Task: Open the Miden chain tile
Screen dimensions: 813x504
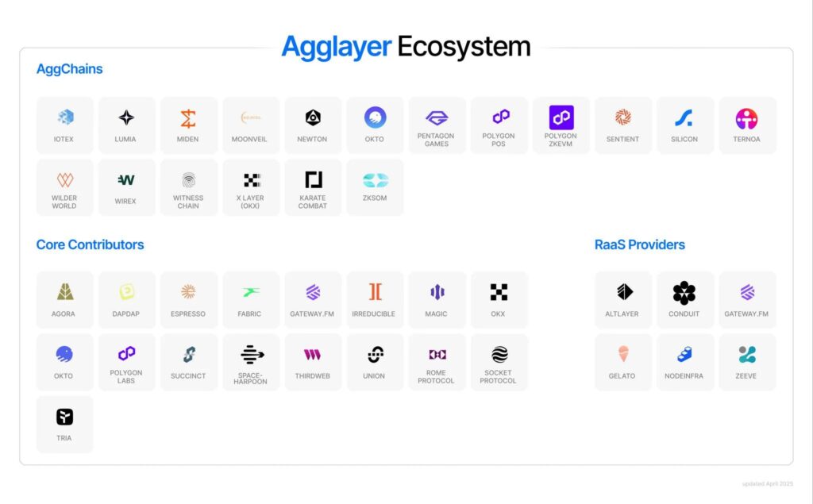Action: pyautogui.click(x=188, y=125)
